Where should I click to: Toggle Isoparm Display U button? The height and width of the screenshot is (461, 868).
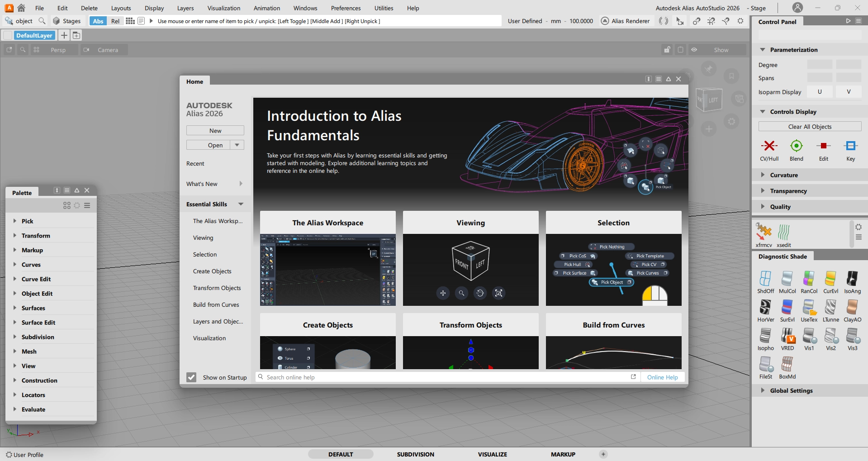(820, 92)
